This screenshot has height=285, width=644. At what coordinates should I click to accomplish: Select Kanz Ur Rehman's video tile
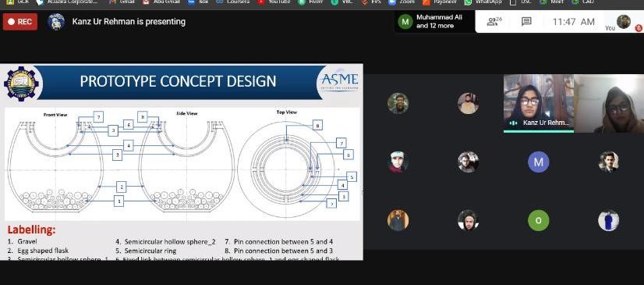[x=539, y=104]
